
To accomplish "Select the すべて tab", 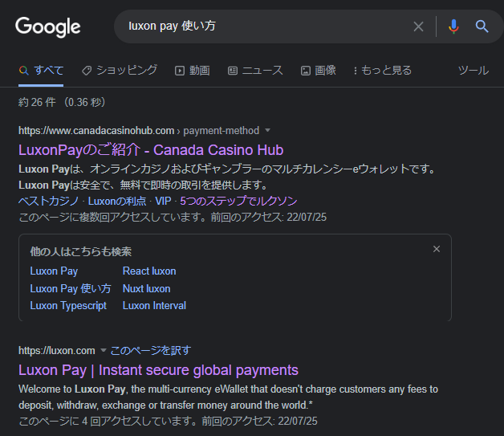I will coord(41,70).
